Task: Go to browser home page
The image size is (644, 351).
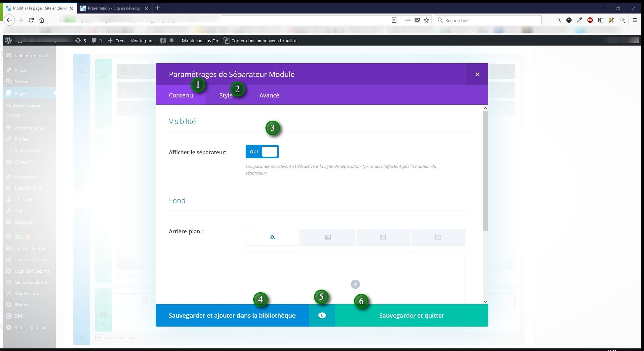Action: point(42,20)
